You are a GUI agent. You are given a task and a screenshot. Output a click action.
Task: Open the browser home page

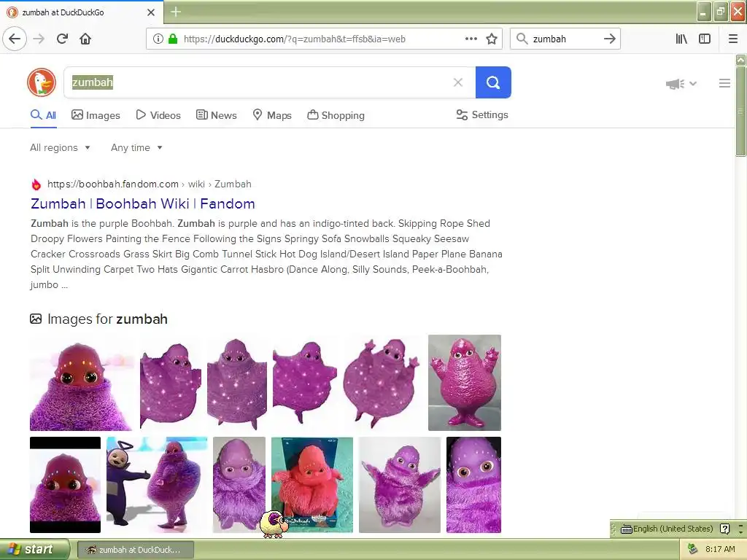point(85,39)
